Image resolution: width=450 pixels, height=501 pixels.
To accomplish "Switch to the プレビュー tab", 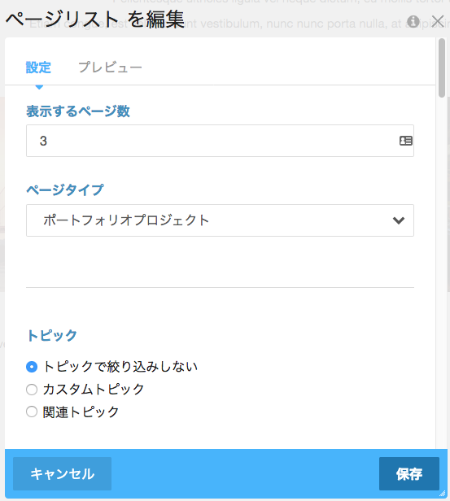I will point(110,67).
